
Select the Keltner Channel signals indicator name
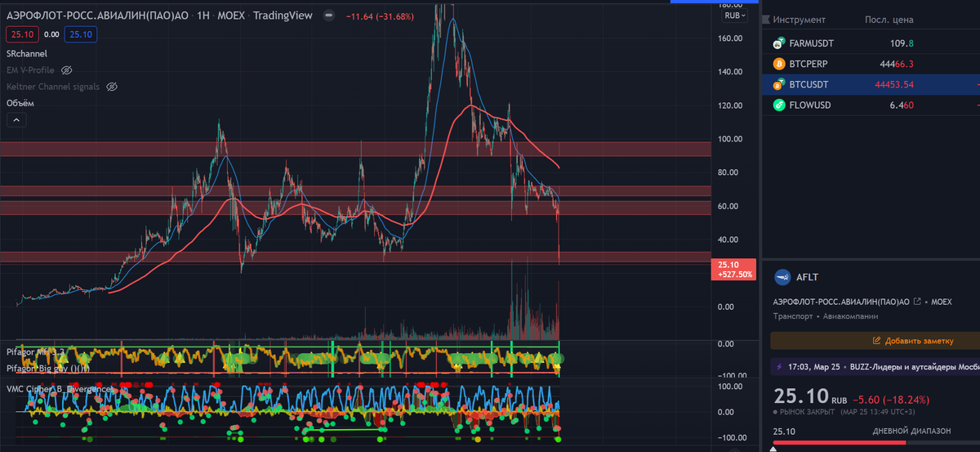53,87
